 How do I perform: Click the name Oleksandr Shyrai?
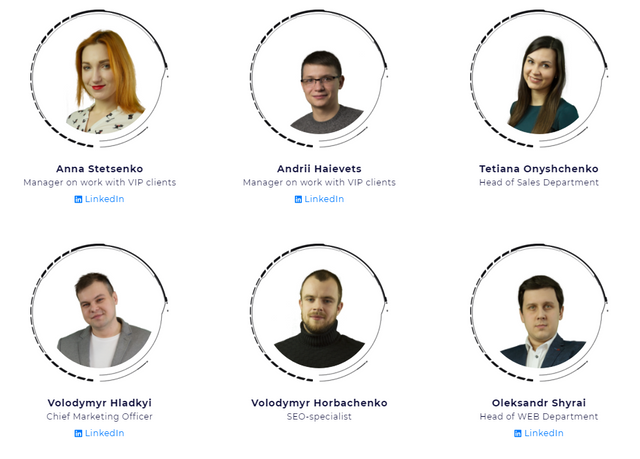tap(539, 403)
